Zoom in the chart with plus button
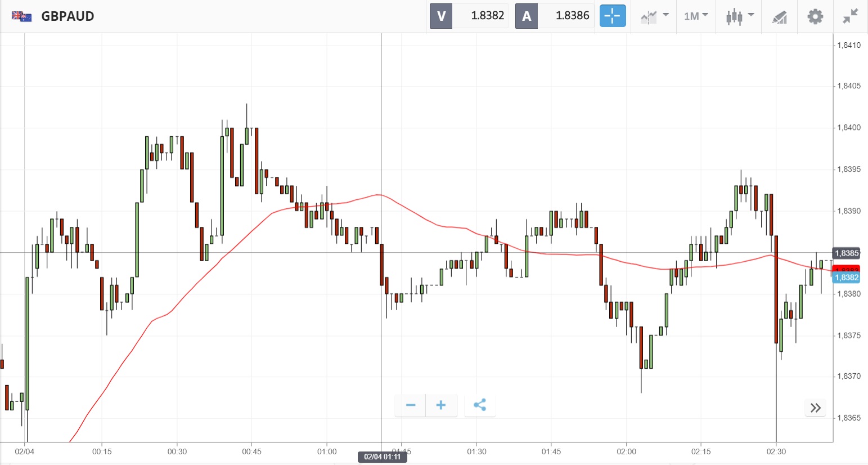The height and width of the screenshot is (465, 868). click(x=441, y=405)
